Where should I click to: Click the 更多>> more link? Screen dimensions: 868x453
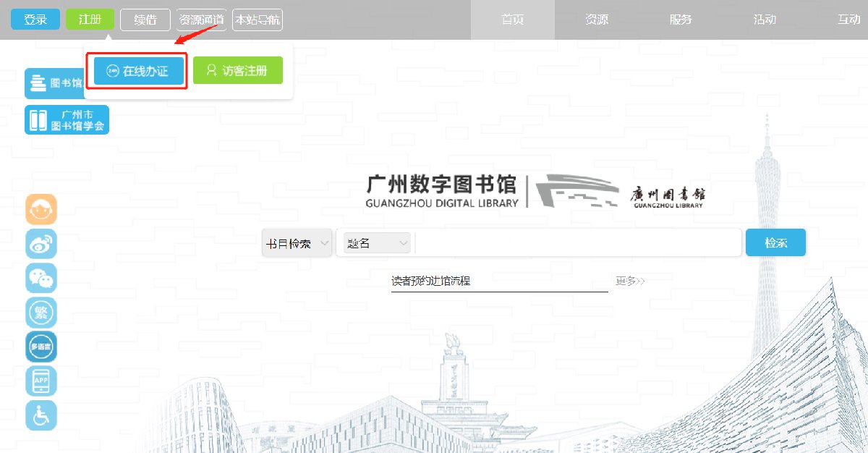click(x=630, y=281)
